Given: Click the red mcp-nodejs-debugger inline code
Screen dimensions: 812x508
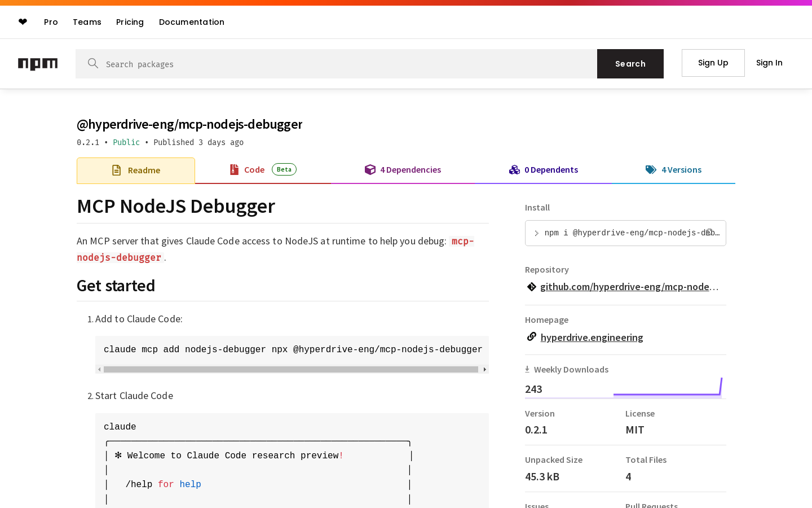Looking at the screenshot, I should (x=275, y=249).
